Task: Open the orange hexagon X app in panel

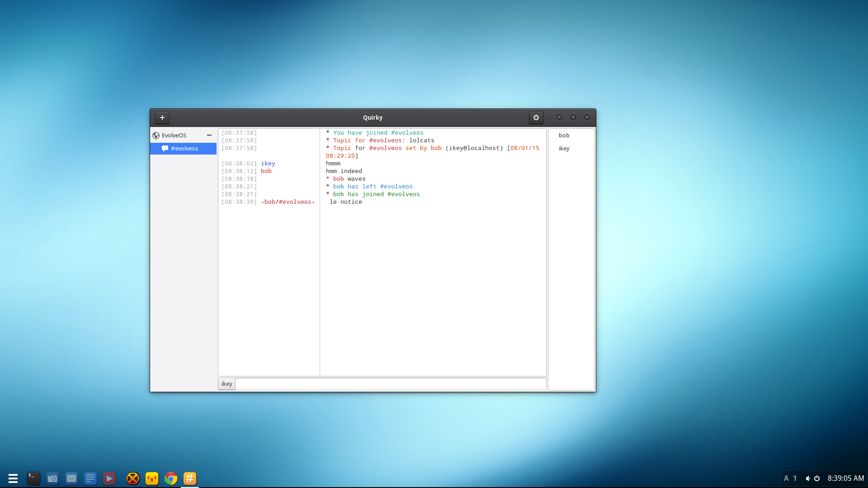Action: point(133,479)
